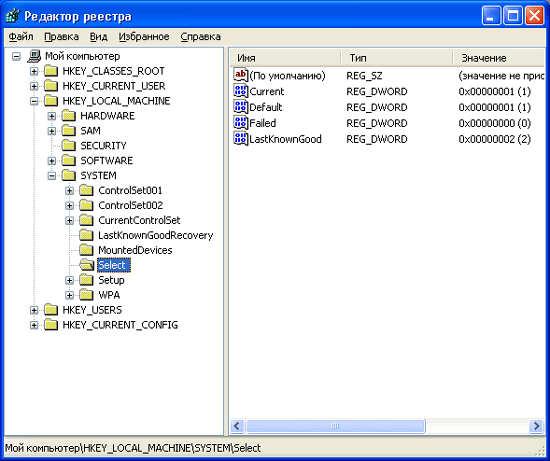Viewport: 550px width, 461px height.
Task: Open the Избранное menu
Action: click(x=144, y=36)
